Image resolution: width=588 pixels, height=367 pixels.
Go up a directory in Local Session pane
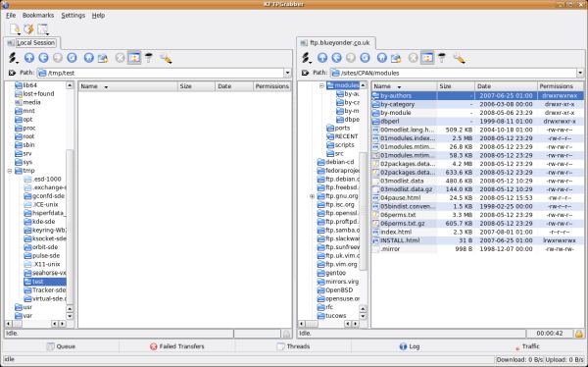[29, 58]
